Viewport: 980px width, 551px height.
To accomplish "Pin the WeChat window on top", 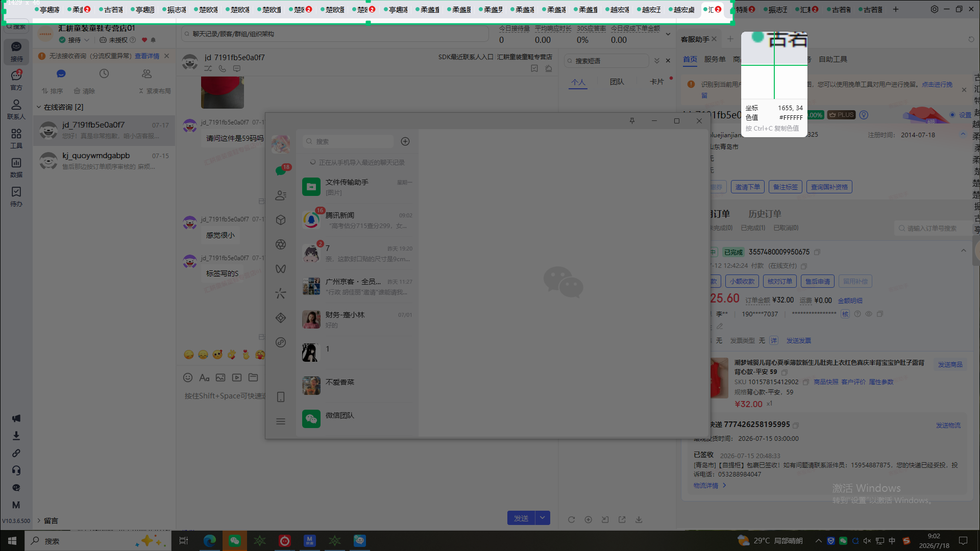I will point(632,121).
